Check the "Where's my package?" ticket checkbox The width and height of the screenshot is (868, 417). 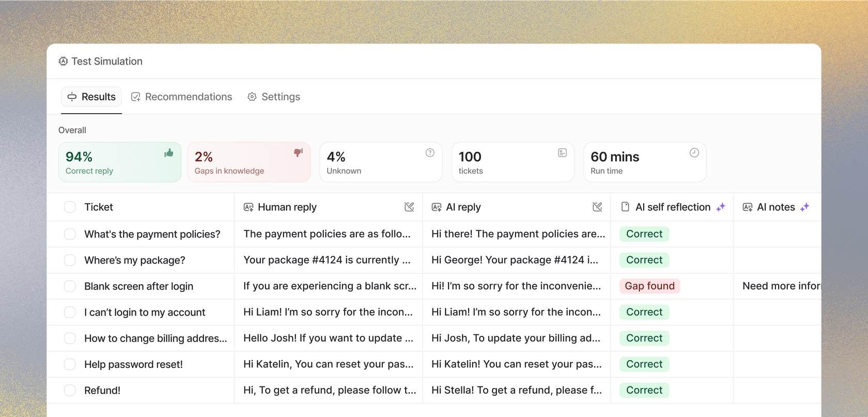coord(70,260)
